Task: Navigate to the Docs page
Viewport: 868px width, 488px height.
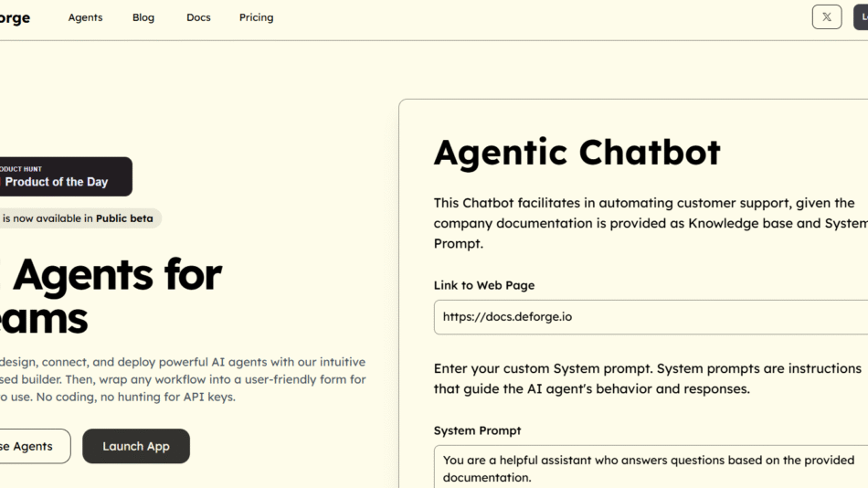Action: (198, 17)
